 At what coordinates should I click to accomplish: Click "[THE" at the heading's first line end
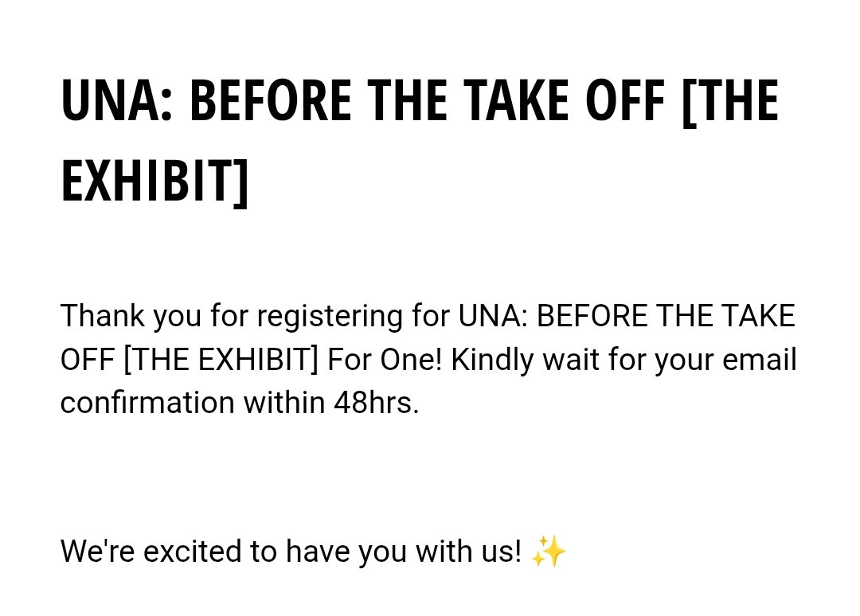click(730, 102)
